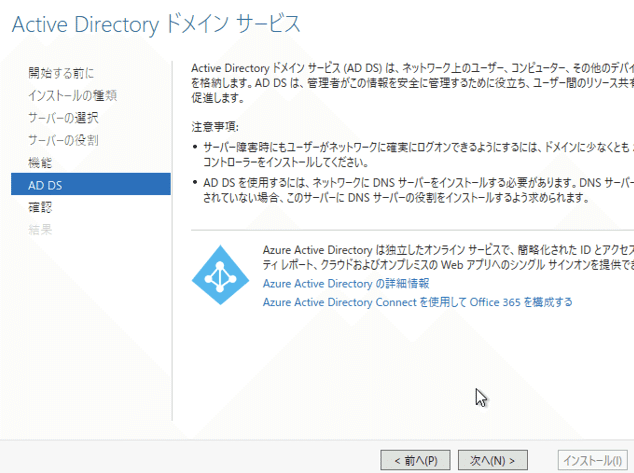The image size is (634, 473).
Task: Open Azure Active Directory の詳細情報 link
Action: [346, 283]
